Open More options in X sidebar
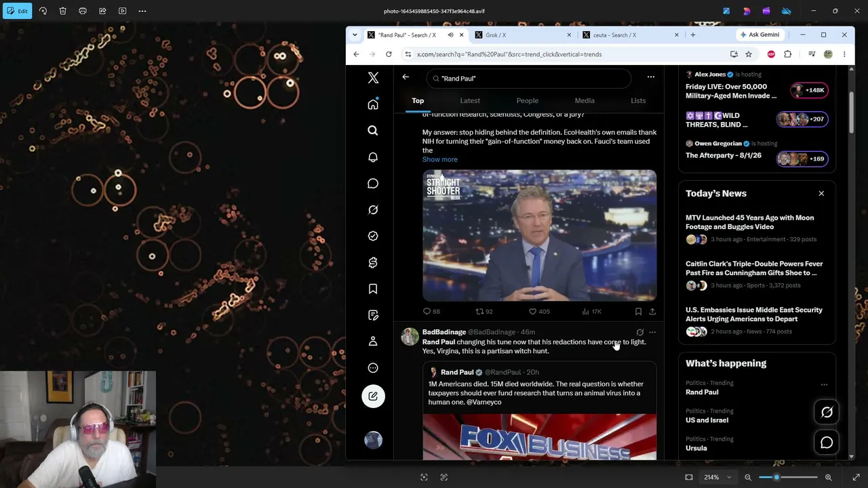 pyautogui.click(x=373, y=368)
